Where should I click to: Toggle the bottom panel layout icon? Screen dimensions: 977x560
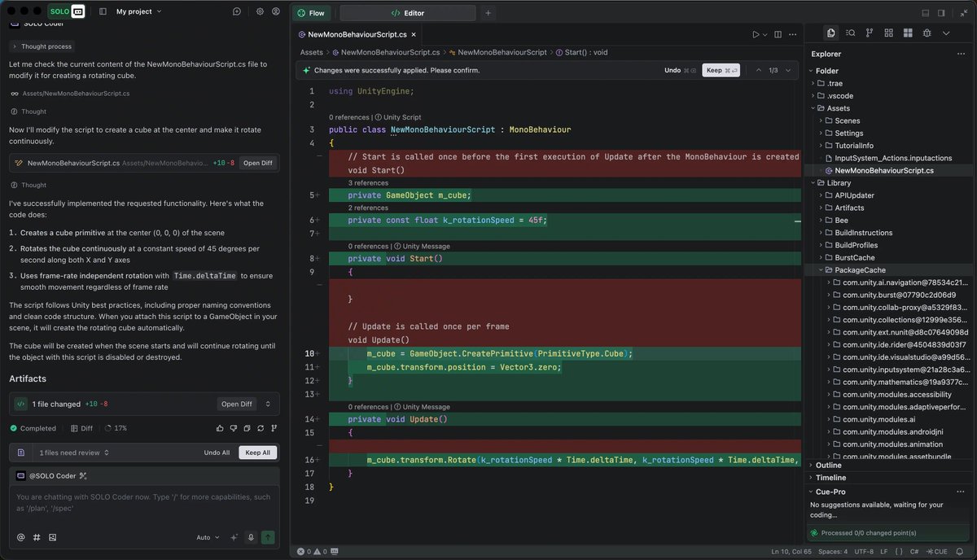[x=926, y=12]
